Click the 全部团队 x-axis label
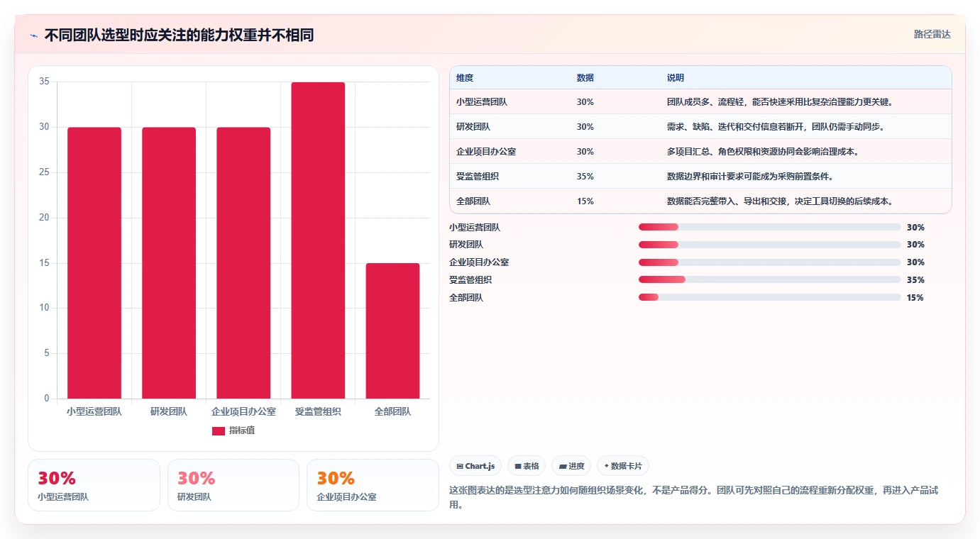Image resolution: width=980 pixels, height=539 pixels. [x=392, y=411]
